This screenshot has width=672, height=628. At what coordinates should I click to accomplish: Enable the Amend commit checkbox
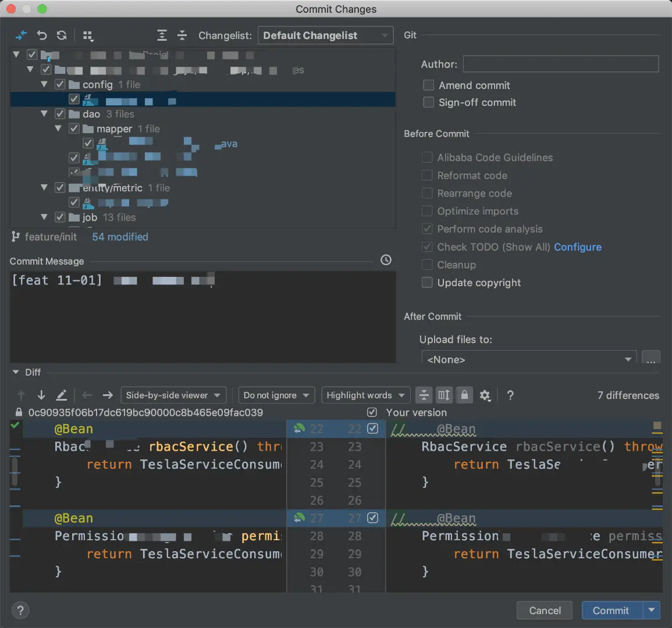[x=429, y=85]
